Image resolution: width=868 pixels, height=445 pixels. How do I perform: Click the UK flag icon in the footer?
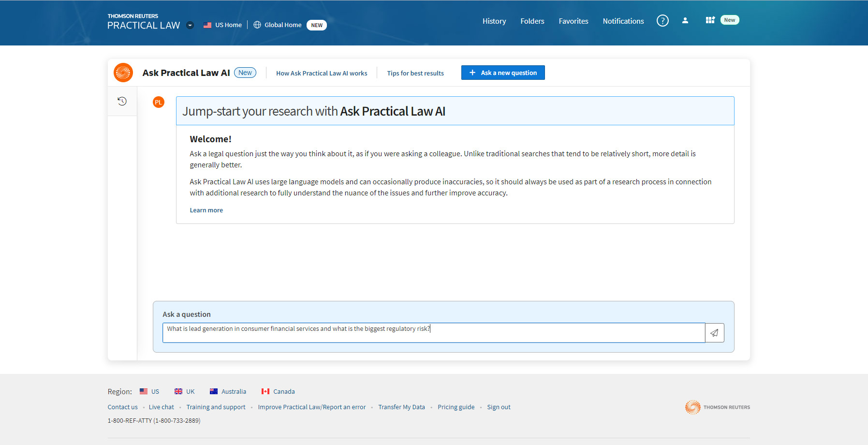pyautogui.click(x=178, y=391)
